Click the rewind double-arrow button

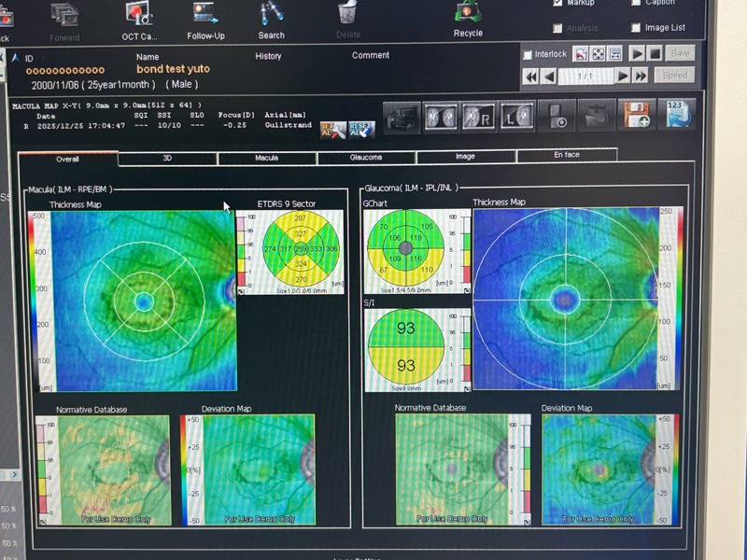click(x=530, y=76)
